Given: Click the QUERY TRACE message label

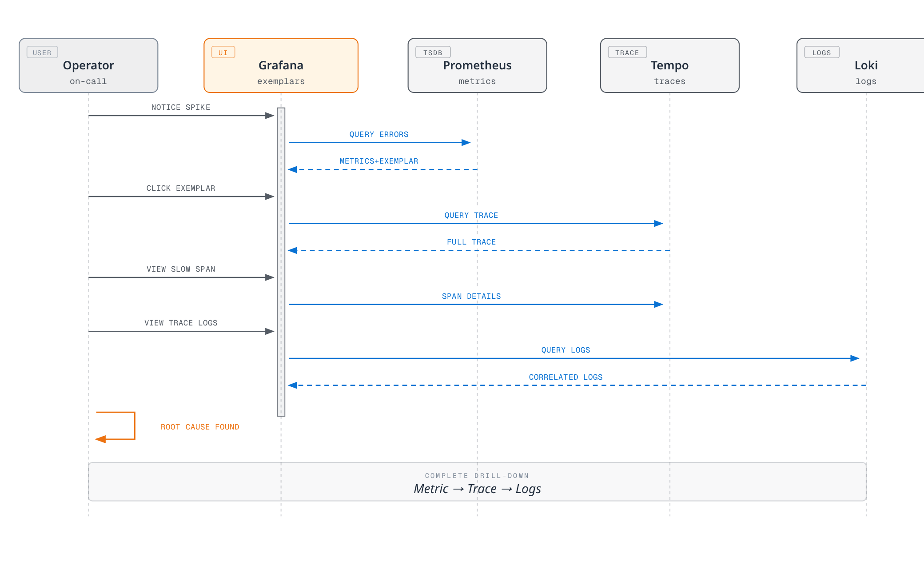Looking at the screenshot, I should [x=471, y=215].
